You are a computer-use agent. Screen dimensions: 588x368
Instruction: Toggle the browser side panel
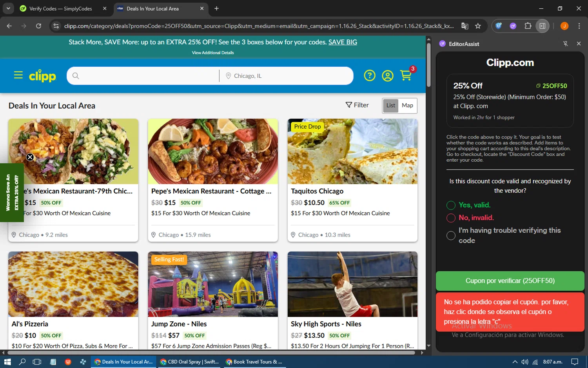coord(543,26)
